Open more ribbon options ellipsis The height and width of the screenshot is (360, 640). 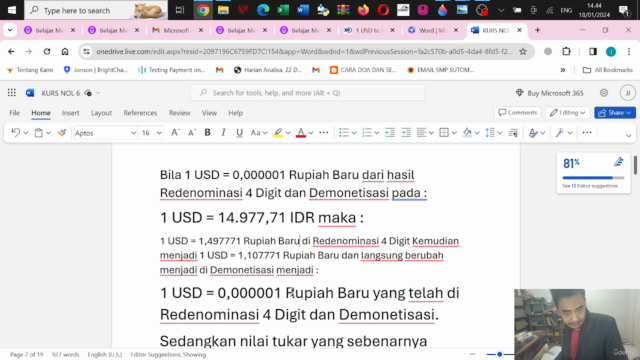[x=587, y=133]
